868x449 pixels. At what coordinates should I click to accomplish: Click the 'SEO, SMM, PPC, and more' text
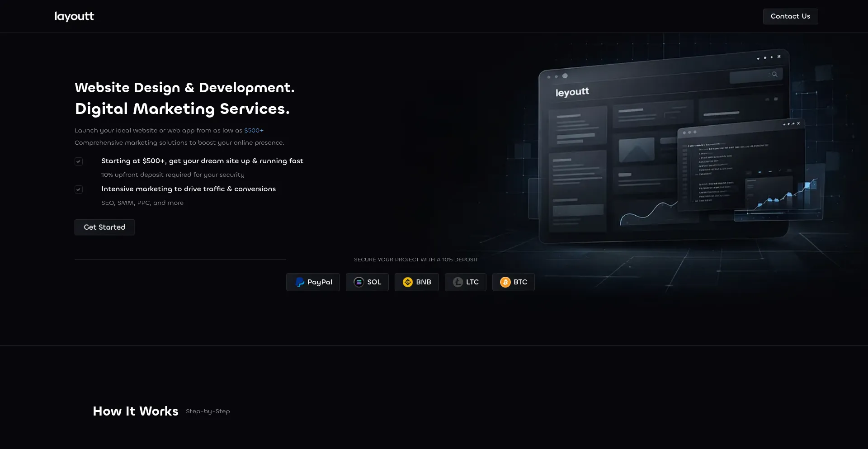pyautogui.click(x=142, y=203)
